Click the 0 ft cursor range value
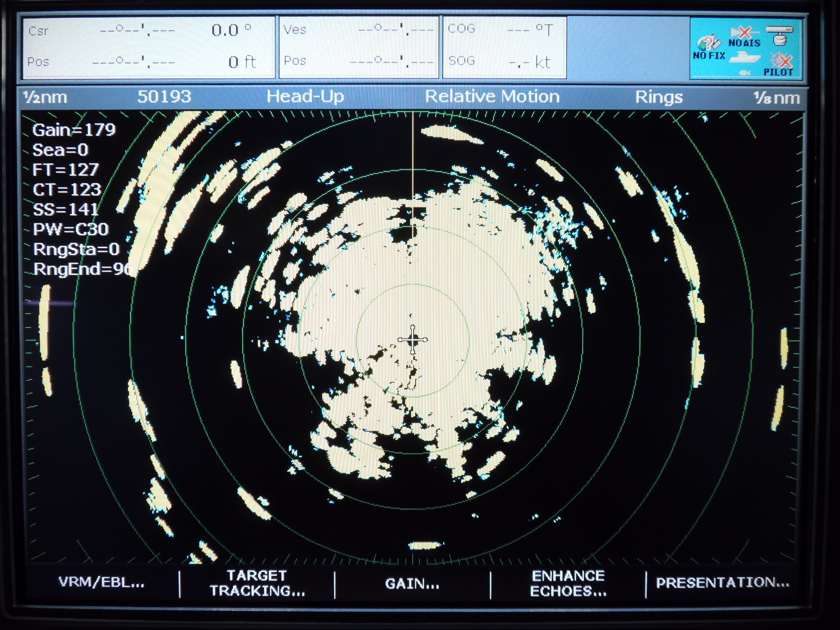840x630 pixels. coord(242,62)
